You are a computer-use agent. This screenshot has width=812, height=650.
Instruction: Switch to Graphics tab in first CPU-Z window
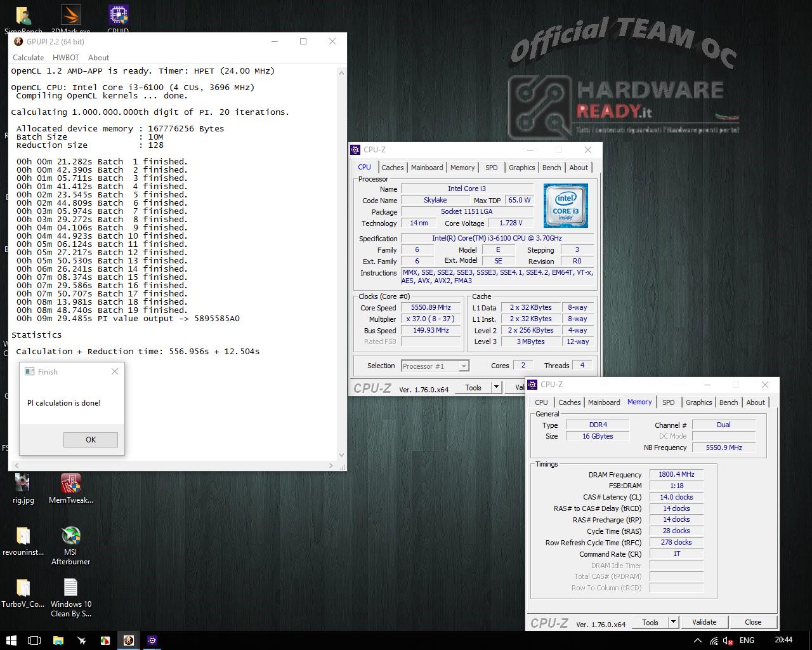pyautogui.click(x=522, y=168)
